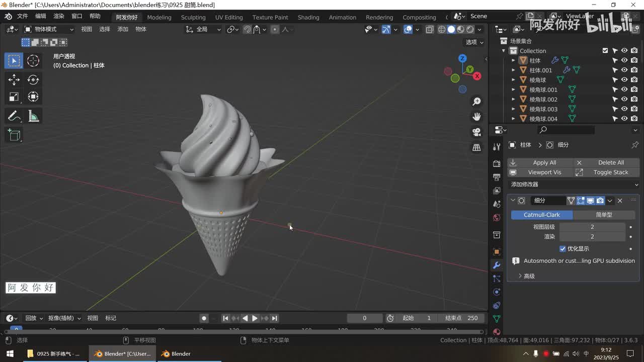The height and width of the screenshot is (362, 644).
Task: Hide 柱体.001 object with eye icon
Action: 624,70
